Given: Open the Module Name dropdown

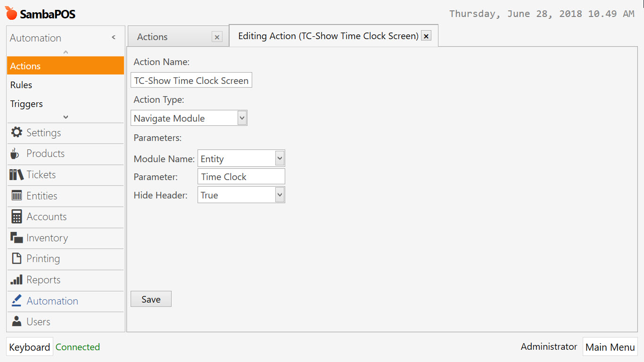Looking at the screenshot, I should (x=279, y=158).
